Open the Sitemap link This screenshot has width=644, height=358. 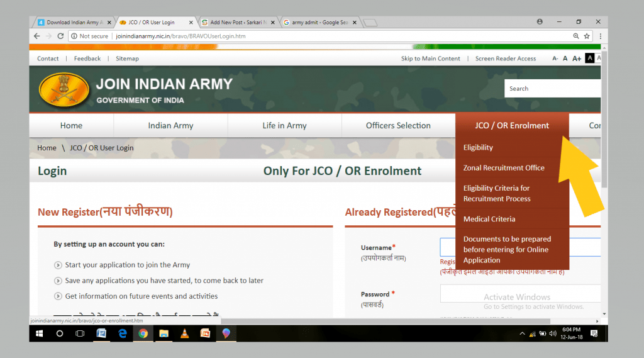pos(127,59)
